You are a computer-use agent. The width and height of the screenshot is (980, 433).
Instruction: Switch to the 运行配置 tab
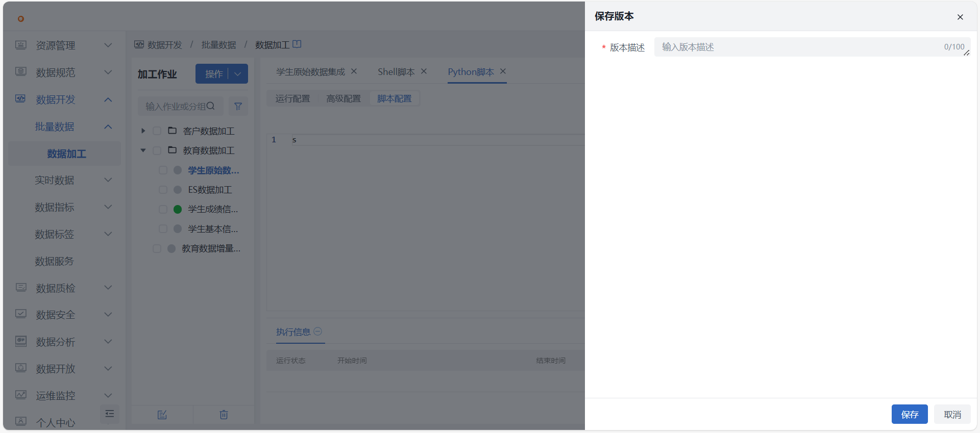click(292, 98)
